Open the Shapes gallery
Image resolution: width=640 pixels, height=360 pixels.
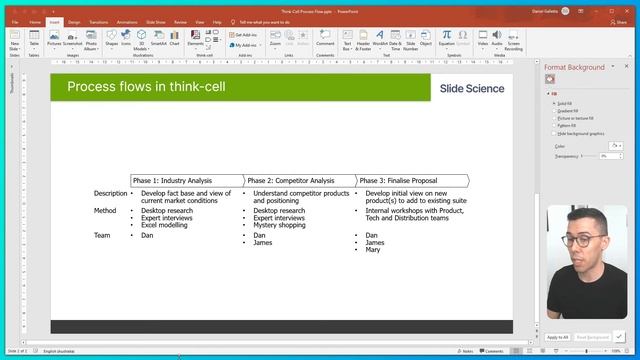pyautogui.click(x=111, y=40)
